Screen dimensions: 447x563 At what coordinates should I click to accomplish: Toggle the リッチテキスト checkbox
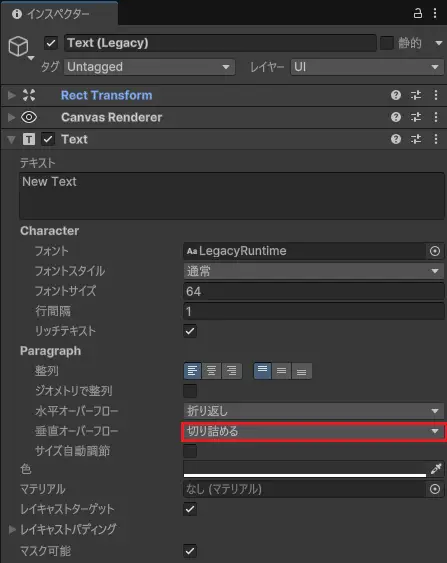coord(190,331)
